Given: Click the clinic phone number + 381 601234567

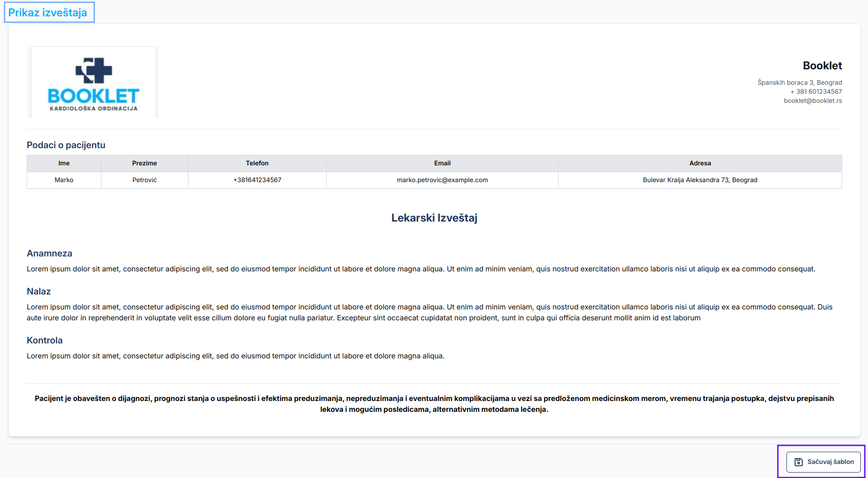Looking at the screenshot, I should 816,92.
